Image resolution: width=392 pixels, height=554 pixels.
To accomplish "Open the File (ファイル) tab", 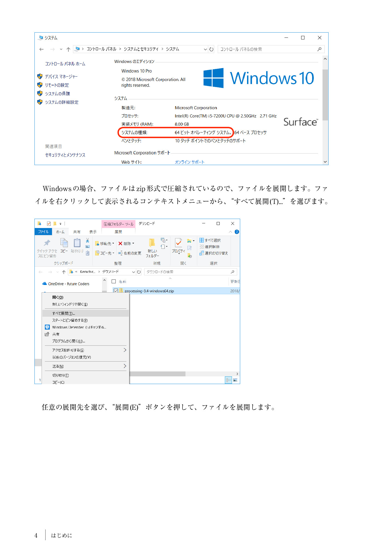I will [x=43, y=232].
